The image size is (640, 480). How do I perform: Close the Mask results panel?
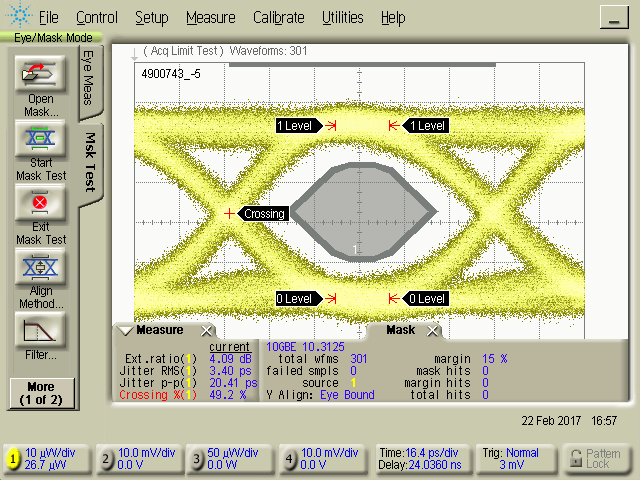point(432,331)
